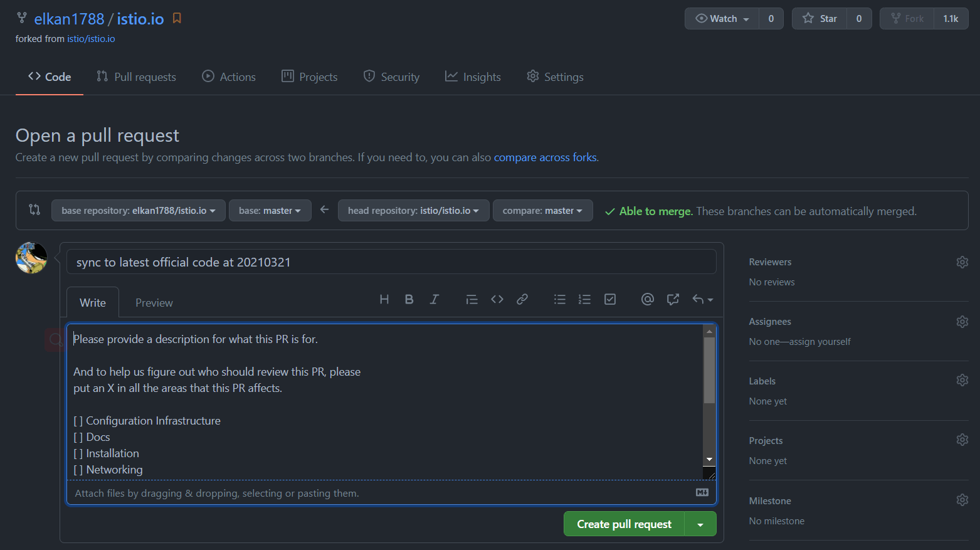Open the Settings tab
This screenshot has width=980, height=550.
click(x=555, y=77)
